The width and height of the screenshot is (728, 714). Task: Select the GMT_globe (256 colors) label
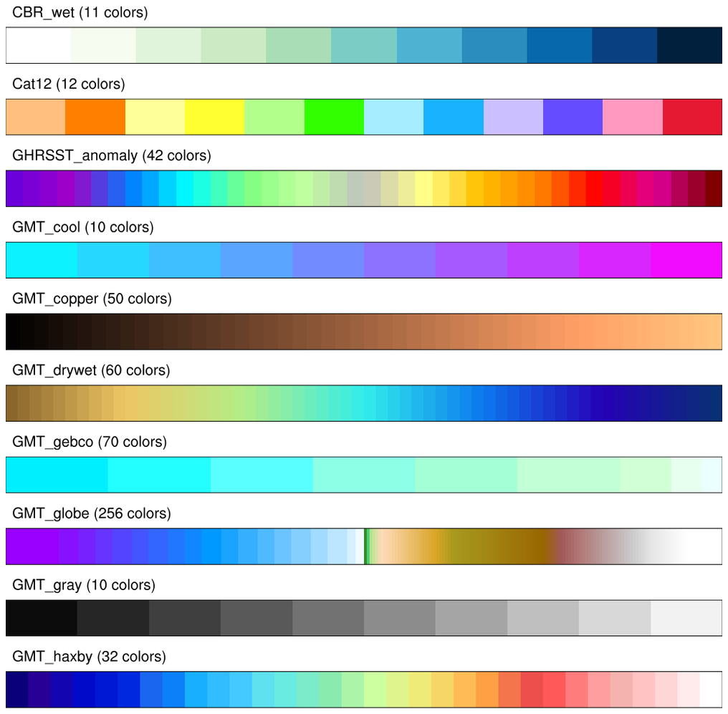tap(92, 513)
